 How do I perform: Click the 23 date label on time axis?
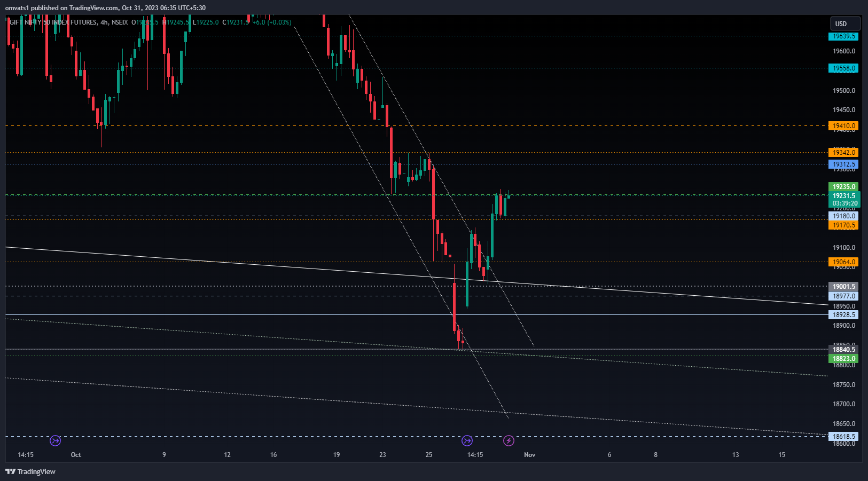coord(382,455)
